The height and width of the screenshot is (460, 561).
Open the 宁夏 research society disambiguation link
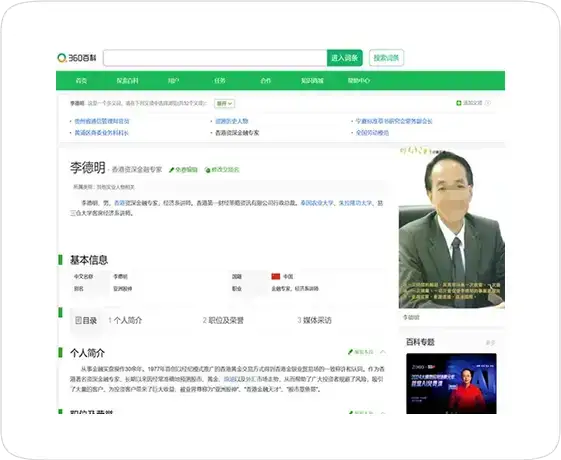(x=394, y=121)
